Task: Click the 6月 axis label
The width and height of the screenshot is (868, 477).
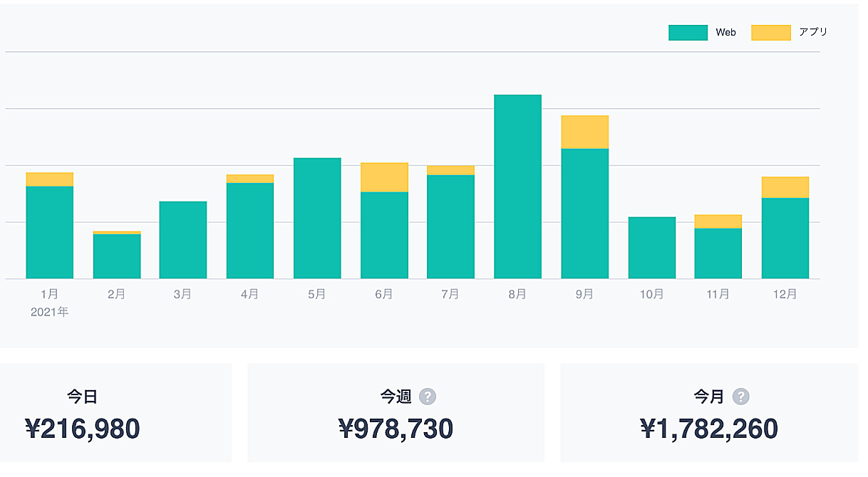Action: pos(384,294)
